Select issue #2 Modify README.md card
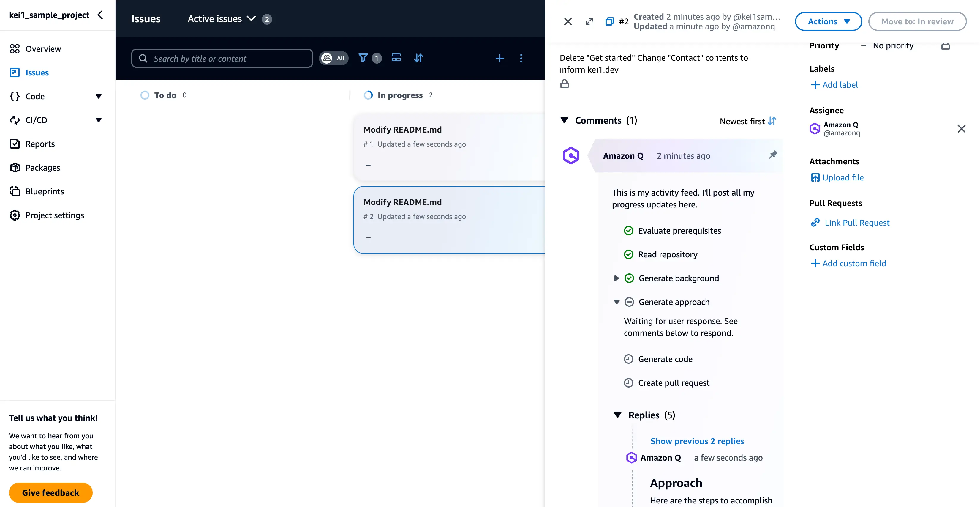Viewport: 980px width, 507px height. click(449, 220)
